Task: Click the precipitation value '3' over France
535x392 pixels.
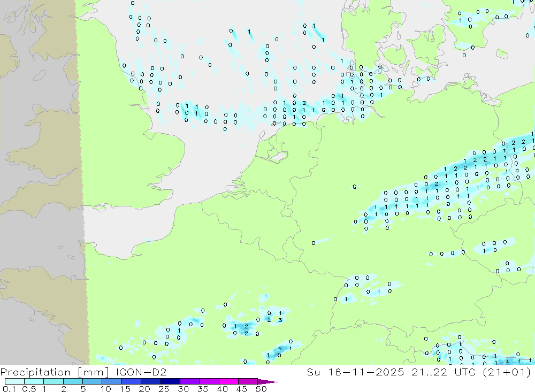Action: (280, 320)
